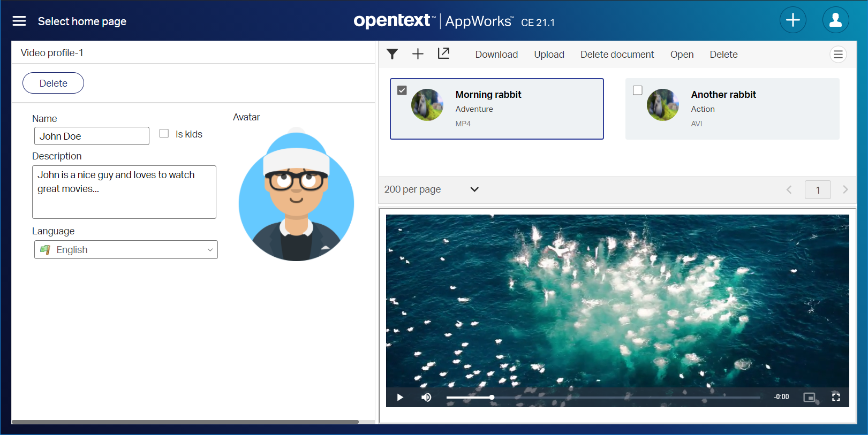Mute the video with speaker icon
This screenshot has height=435, width=868.
[x=426, y=397]
